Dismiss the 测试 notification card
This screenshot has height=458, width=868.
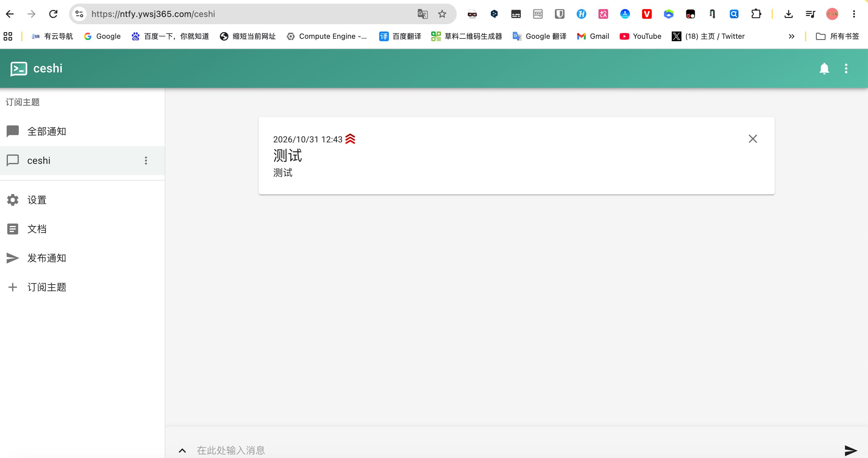click(753, 139)
